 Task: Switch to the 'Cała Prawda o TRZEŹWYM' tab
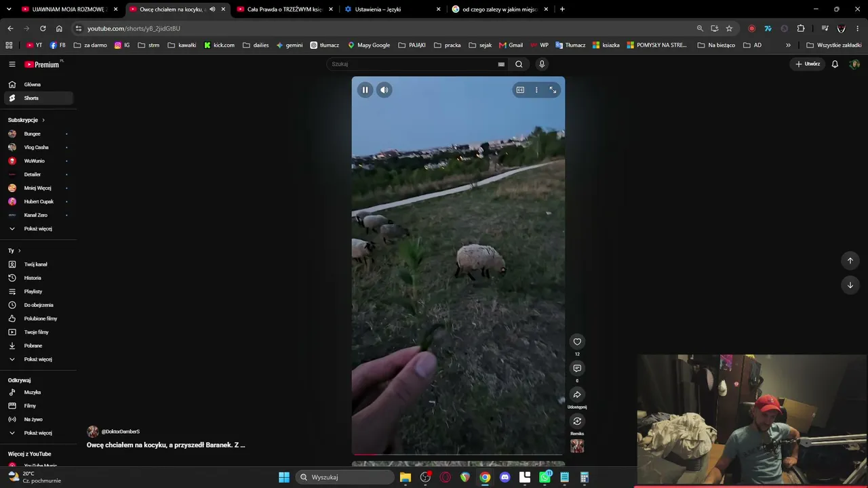(x=284, y=9)
